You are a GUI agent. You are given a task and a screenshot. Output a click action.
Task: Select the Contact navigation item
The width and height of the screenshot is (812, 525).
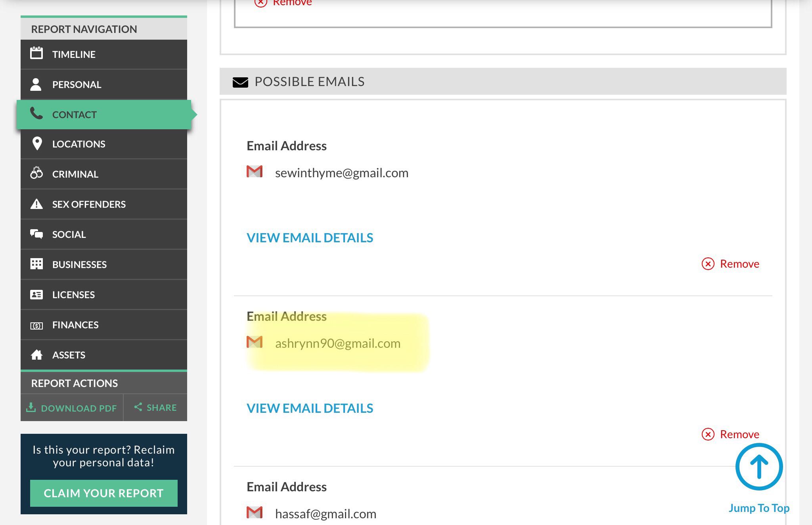[x=104, y=115]
